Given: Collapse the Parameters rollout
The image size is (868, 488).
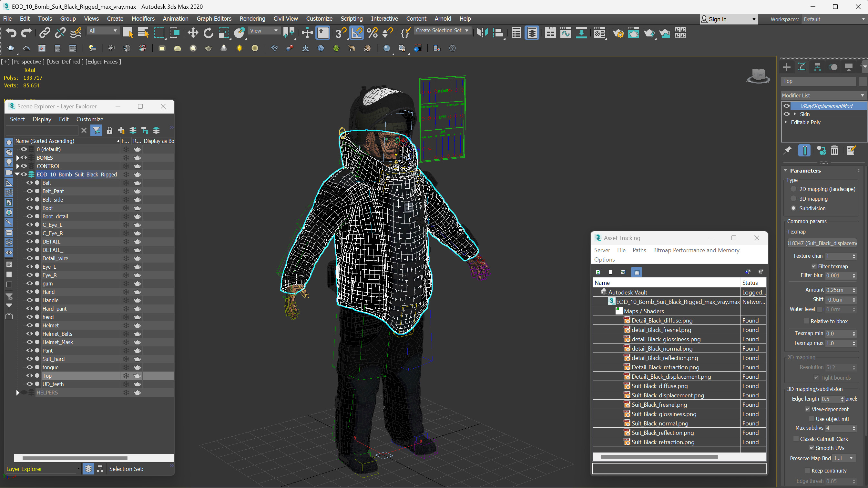Looking at the screenshot, I should pos(785,170).
